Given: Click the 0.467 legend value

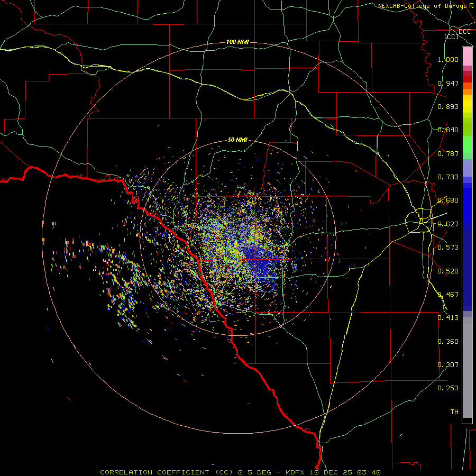Looking at the screenshot, I should coord(448,294).
